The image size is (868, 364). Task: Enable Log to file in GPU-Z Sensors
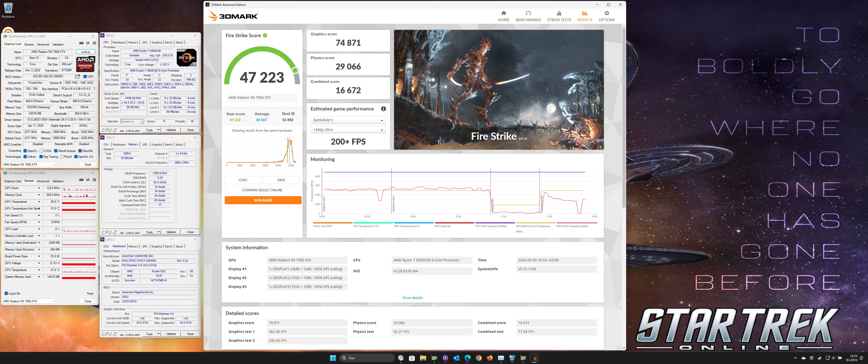coord(6,293)
